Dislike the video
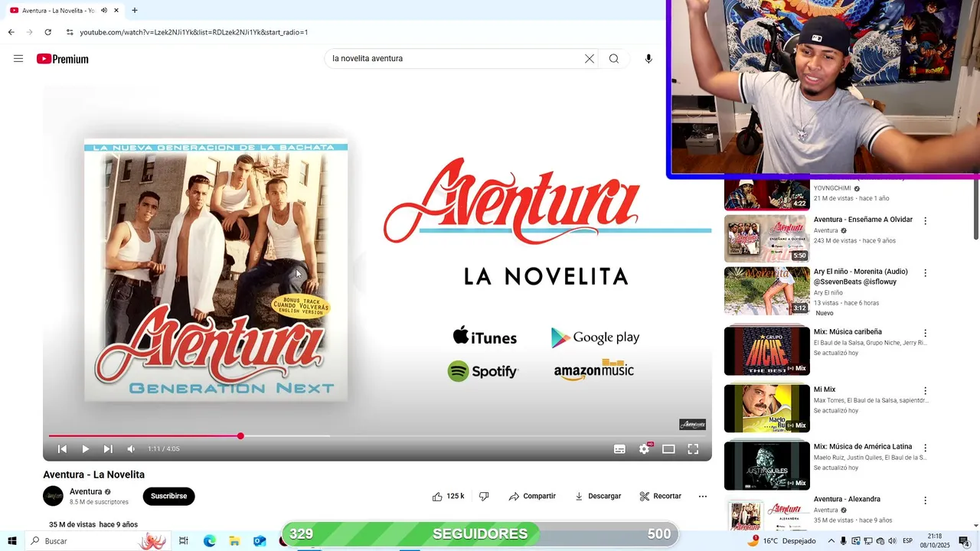This screenshot has height=551, width=980. click(x=484, y=496)
